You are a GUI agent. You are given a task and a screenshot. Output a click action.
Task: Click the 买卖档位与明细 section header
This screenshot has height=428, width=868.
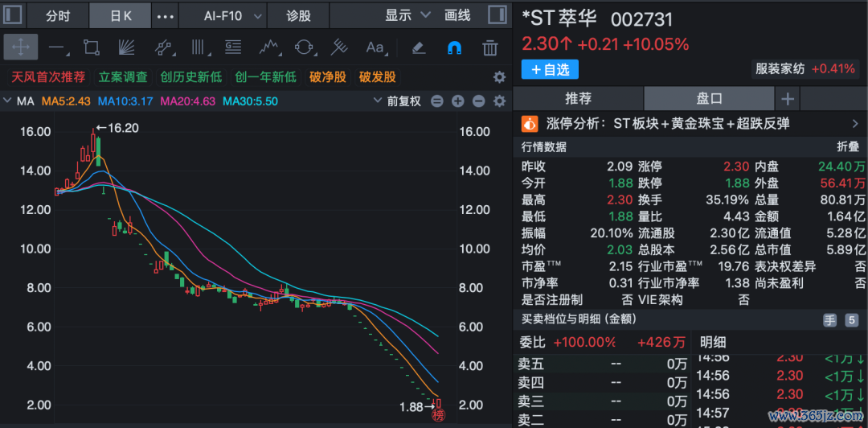coord(579,319)
